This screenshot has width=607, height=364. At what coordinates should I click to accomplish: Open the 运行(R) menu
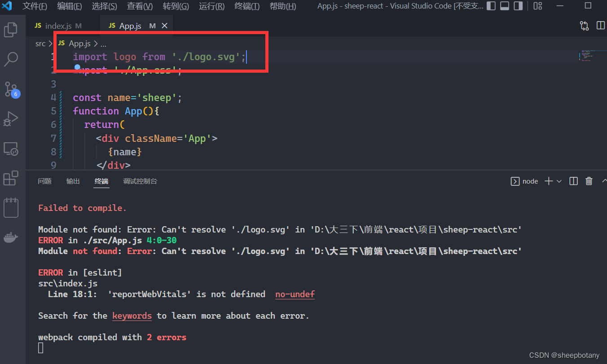(211, 6)
